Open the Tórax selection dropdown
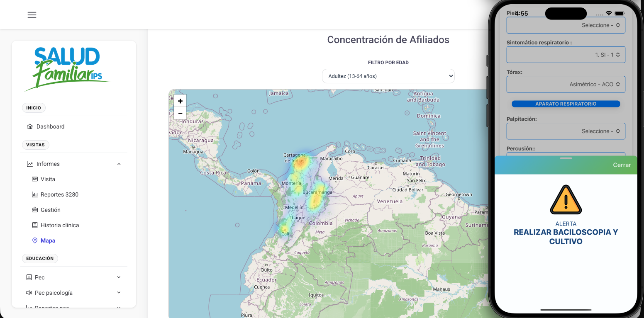Viewport: 644px width, 318px height. click(x=566, y=84)
